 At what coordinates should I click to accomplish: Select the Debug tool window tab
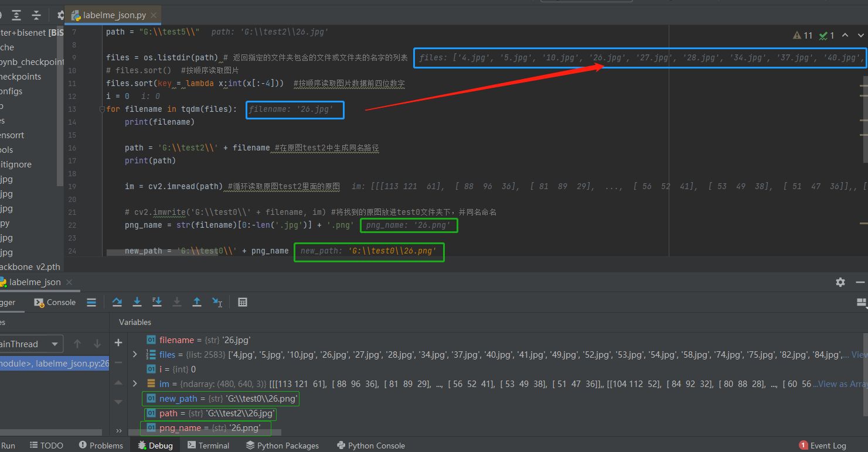[155, 446]
